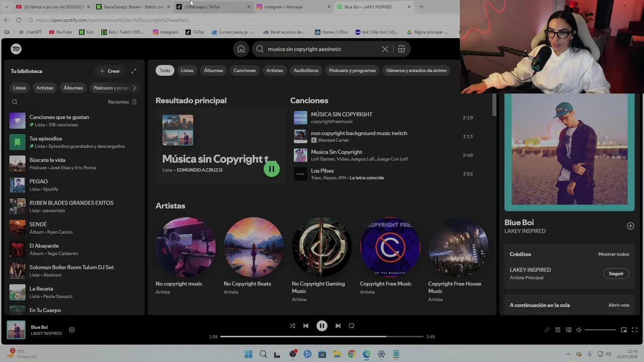Viewport: 644px width, 362px height.
Task: Open RUBEN BLADES GRANDES EXITOS playlist
Action: (x=74, y=207)
